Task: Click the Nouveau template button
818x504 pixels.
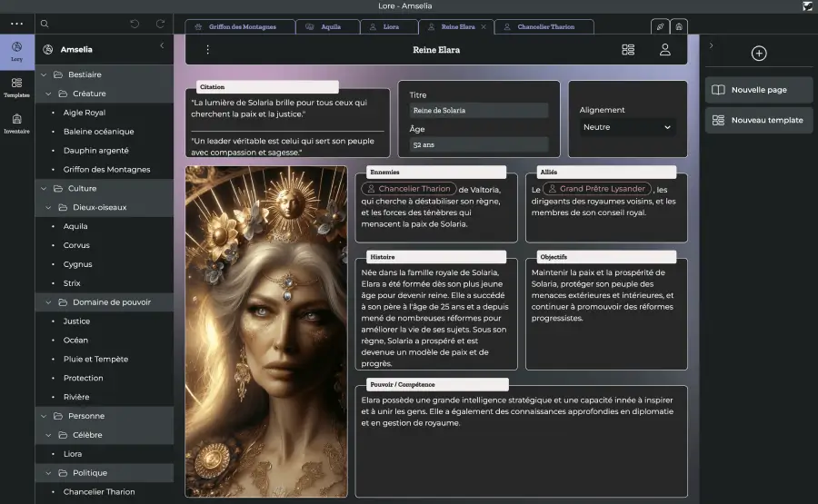Action: [x=759, y=120]
